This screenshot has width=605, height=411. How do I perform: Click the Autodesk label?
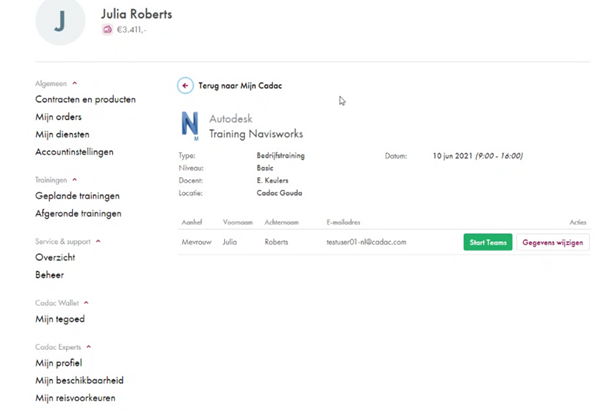point(231,118)
